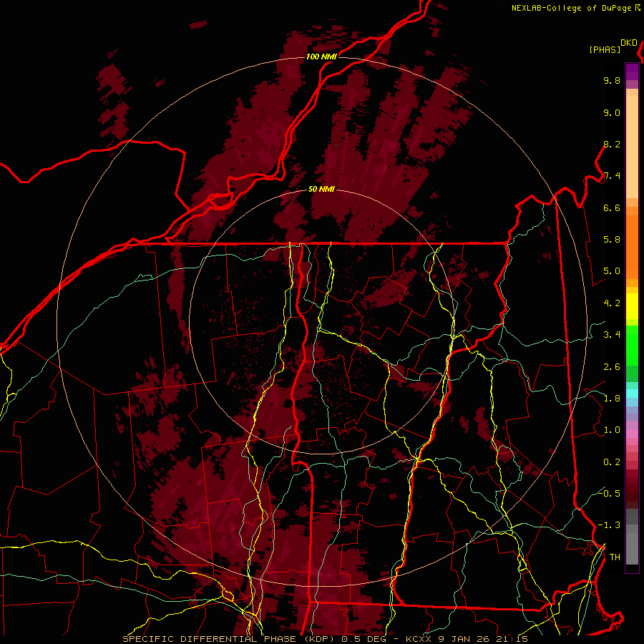
Task: Click the 5.8 value on the color scale
Action: coord(612,240)
